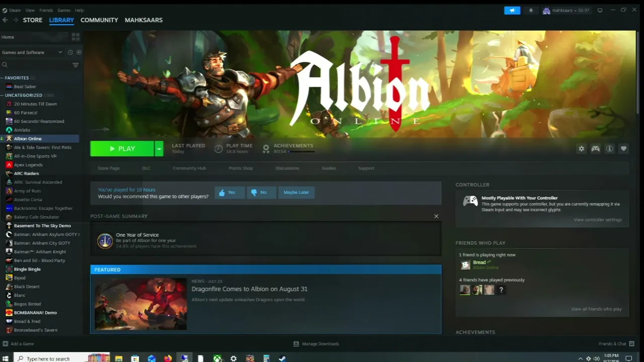This screenshot has height=362, width=644.
Task: Show hidden system tray icons chevron
Action: pos(581,358)
